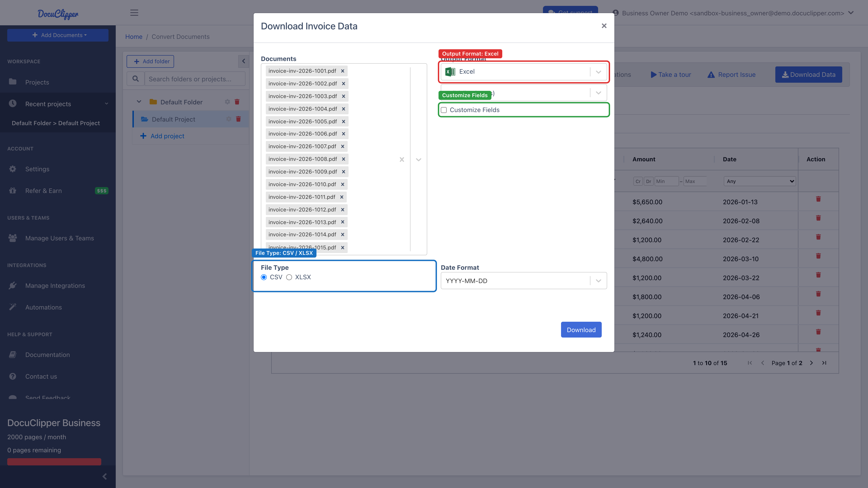Screen dimensions: 868x488
Task: Delete the Default Folder trash icon
Action: [237, 102]
